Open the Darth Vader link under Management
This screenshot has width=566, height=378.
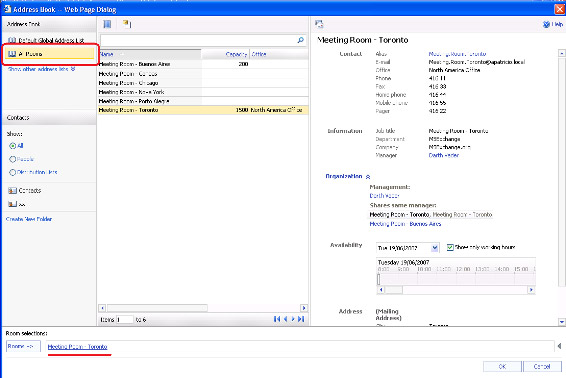384,196
